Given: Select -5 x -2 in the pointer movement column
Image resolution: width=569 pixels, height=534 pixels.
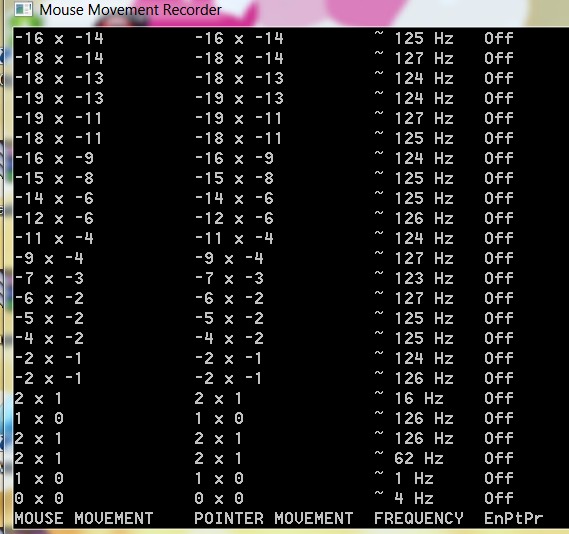Looking at the screenshot, I should click(x=229, y=318).
